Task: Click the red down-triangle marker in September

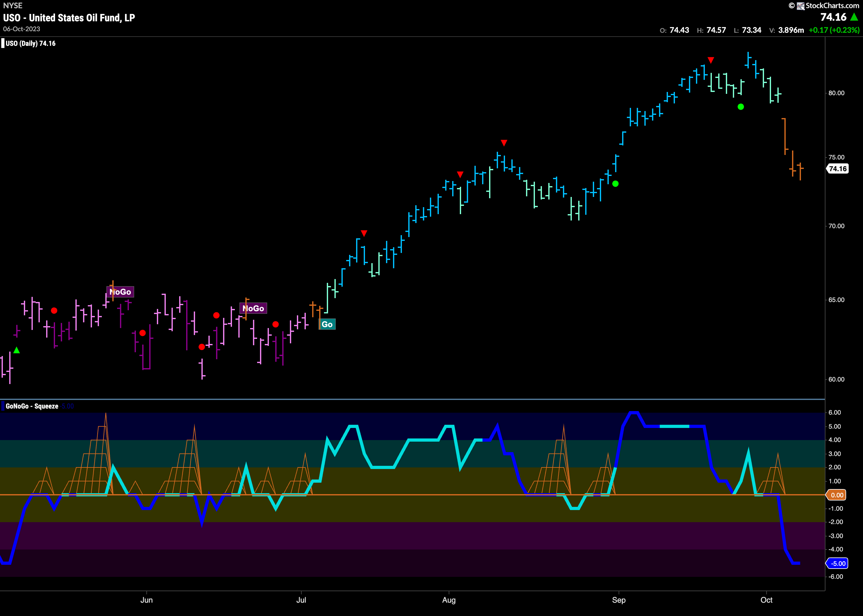Action: [x=711, y=60]
